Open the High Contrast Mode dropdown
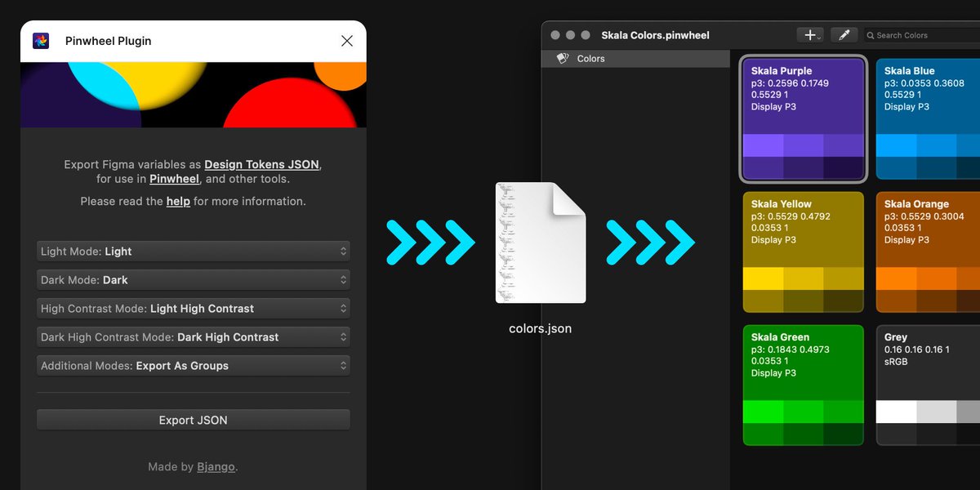This screenshot has height=490, width=980. 194,309
